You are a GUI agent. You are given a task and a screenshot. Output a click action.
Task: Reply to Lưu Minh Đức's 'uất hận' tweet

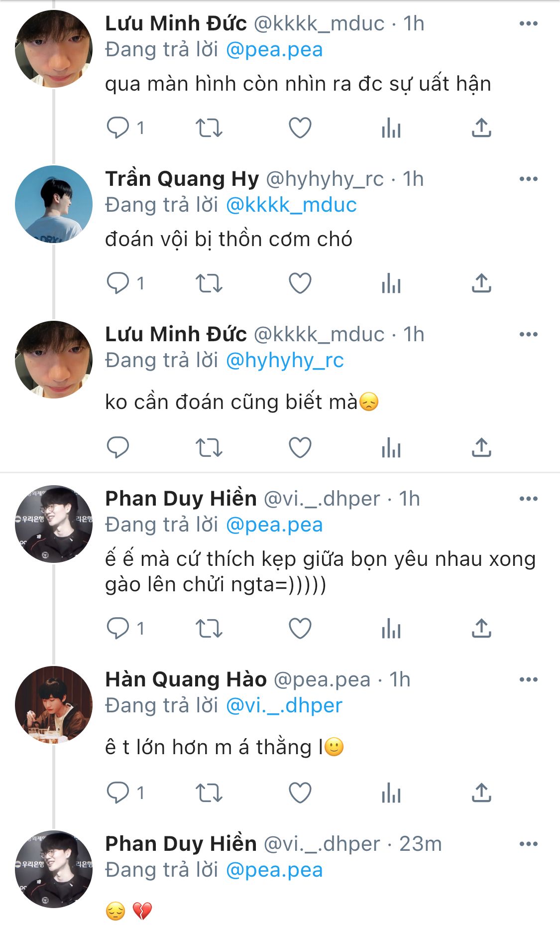(x=118, y=128)
